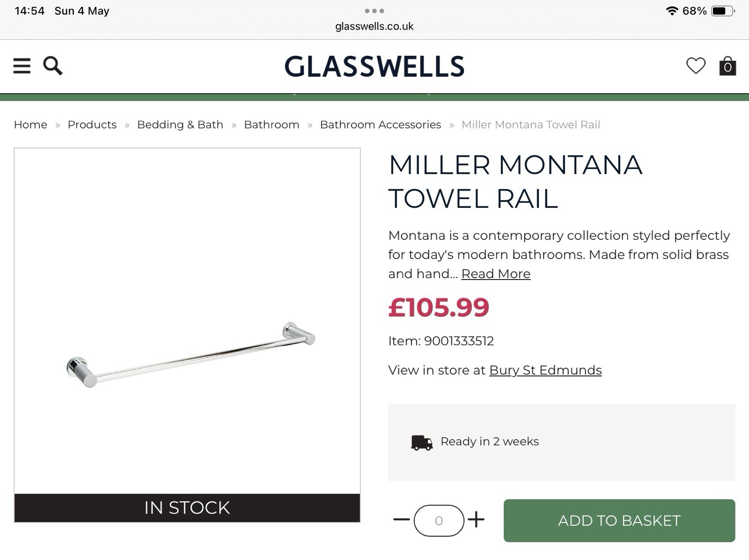
Task: Expand description with Read More
Action: tap(496, 274)
